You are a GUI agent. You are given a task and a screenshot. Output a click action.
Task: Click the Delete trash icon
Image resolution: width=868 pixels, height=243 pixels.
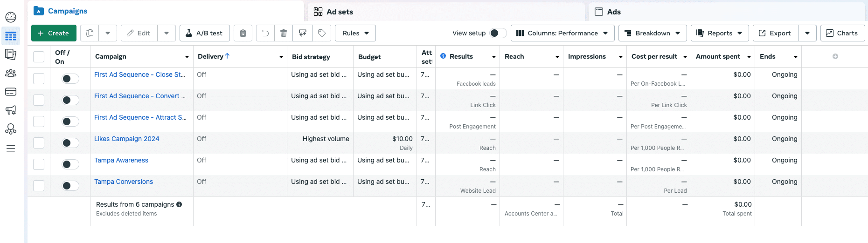point(284,33)
